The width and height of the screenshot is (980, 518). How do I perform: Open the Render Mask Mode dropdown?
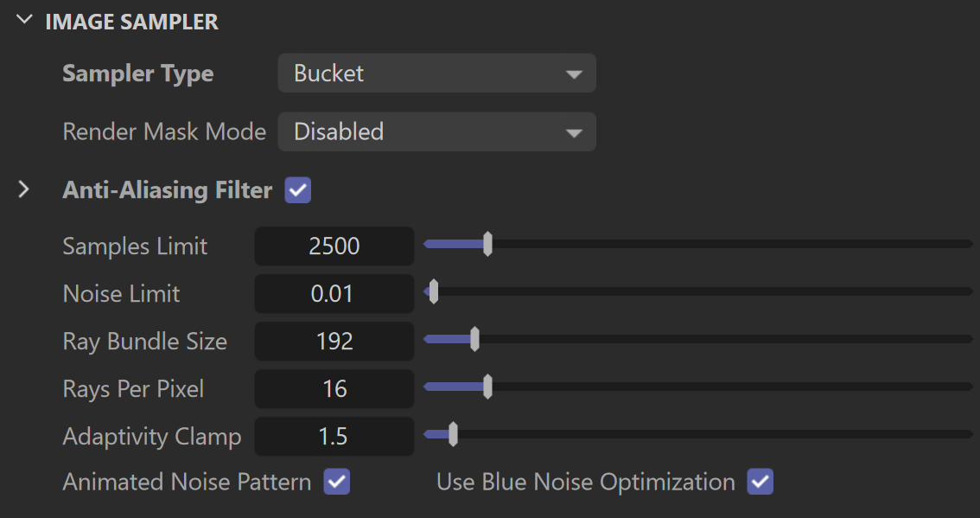click(x=437, y=131)
